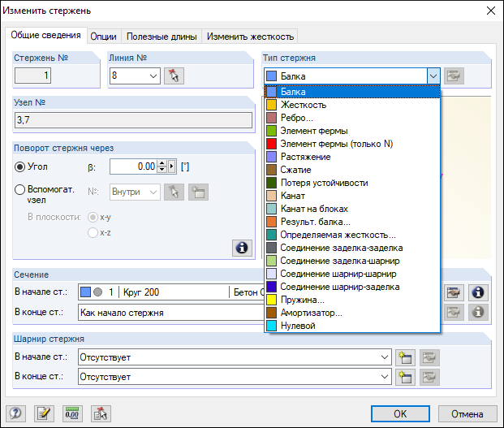
Task: Open the help icon at bottom left
Action: pyautogui.click(x=15, y=413)
